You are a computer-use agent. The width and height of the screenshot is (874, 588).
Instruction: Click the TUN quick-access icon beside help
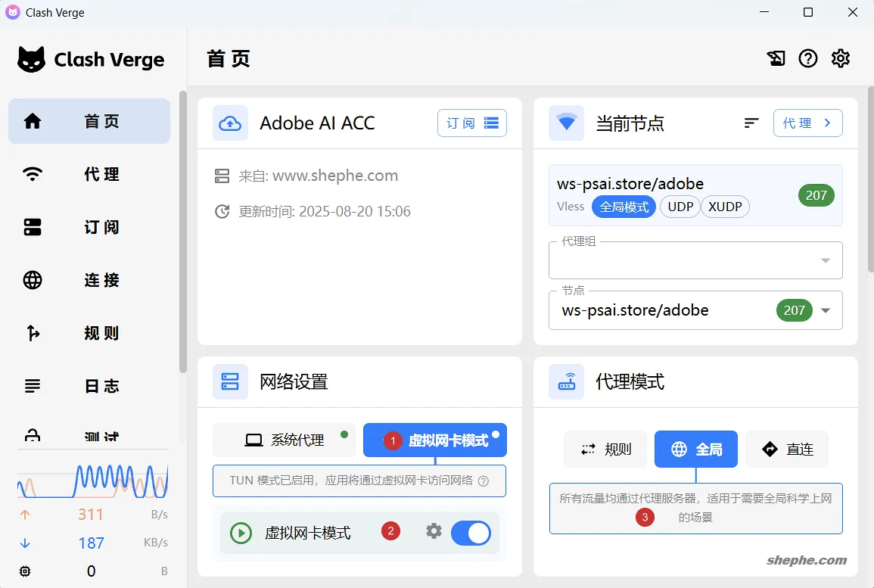pyautogui.click(x=776, y=58)
